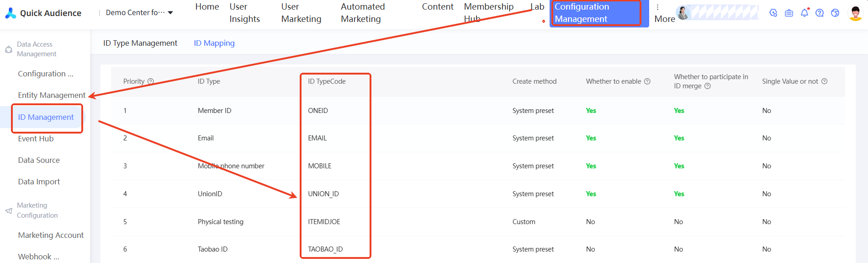Open the help question mark icon

point(820,13)
